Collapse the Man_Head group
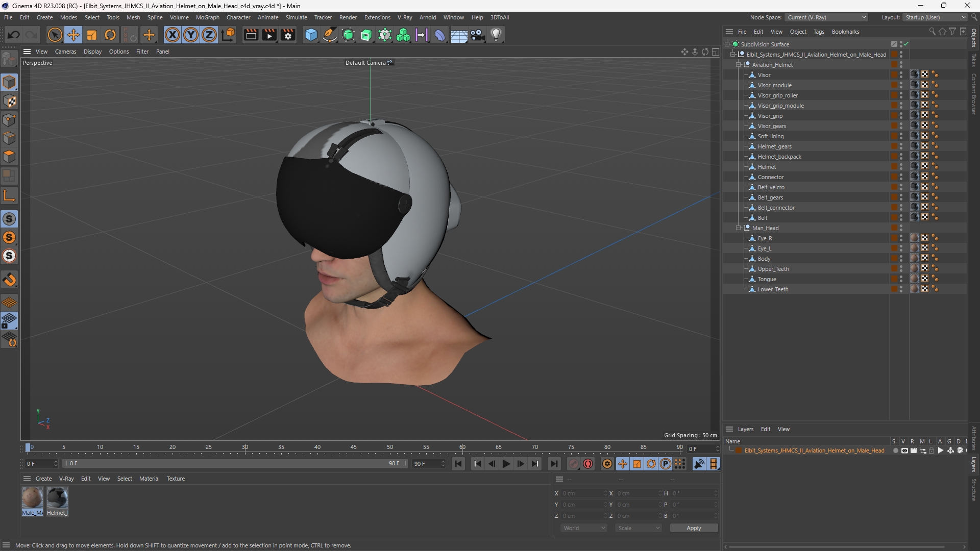The image size is (980, 551). (x=739, y=228)
